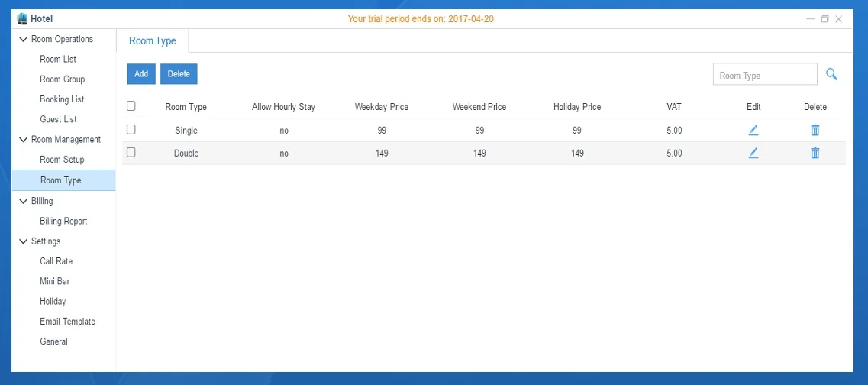The width and height of the screenshot is (868, 385).
Task: Click the Hotel app logo icon
Action: 22,19
